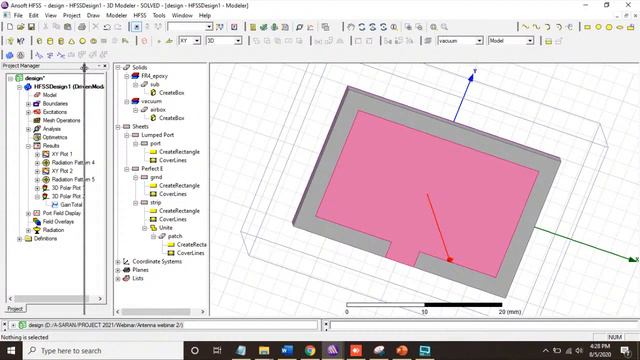The image size is (640, 360).
Task: Click the Fit All magnifier icon
Action: click(433, 27)
